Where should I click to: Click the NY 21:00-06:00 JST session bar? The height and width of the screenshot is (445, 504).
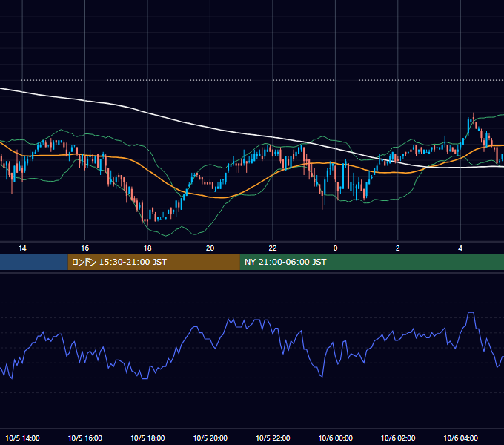pyautogui.click(x=372, y=262)
